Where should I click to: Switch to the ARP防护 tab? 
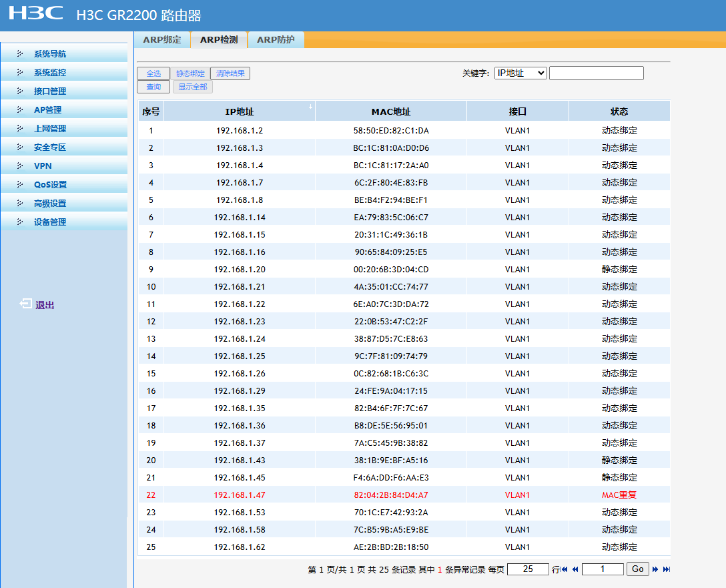(276, 40)
